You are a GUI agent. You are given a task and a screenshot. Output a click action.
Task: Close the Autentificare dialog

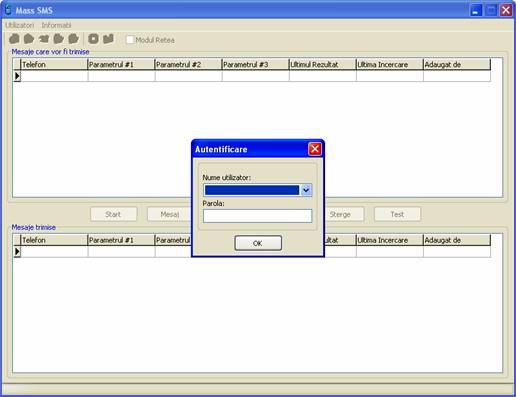point(315,149)
